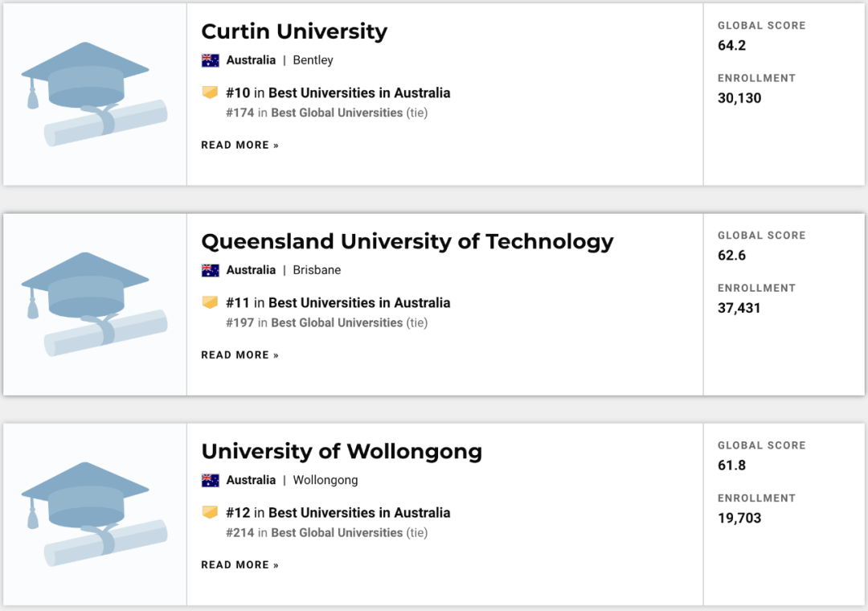
Task: Click the gold badge icon next to #11
Action: point(210,302)
